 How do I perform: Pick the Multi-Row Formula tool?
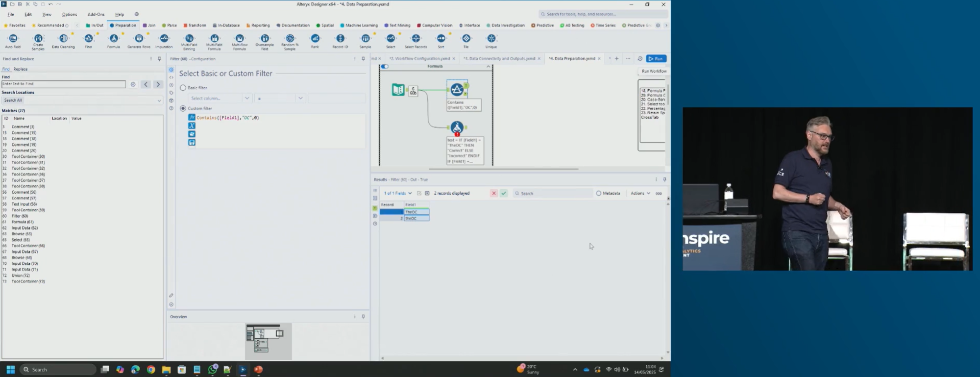[240, 39]
